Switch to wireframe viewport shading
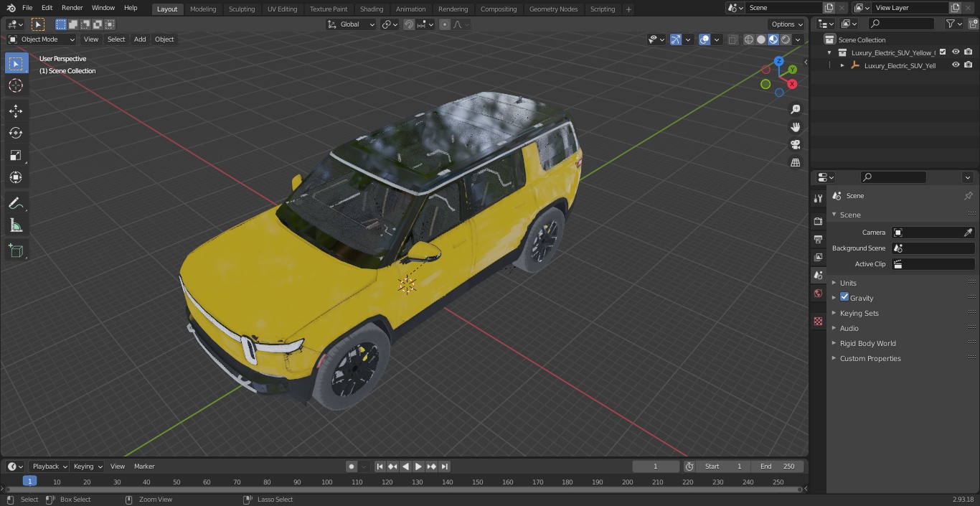Screen dimensions: 980x506 coord(749,39)
